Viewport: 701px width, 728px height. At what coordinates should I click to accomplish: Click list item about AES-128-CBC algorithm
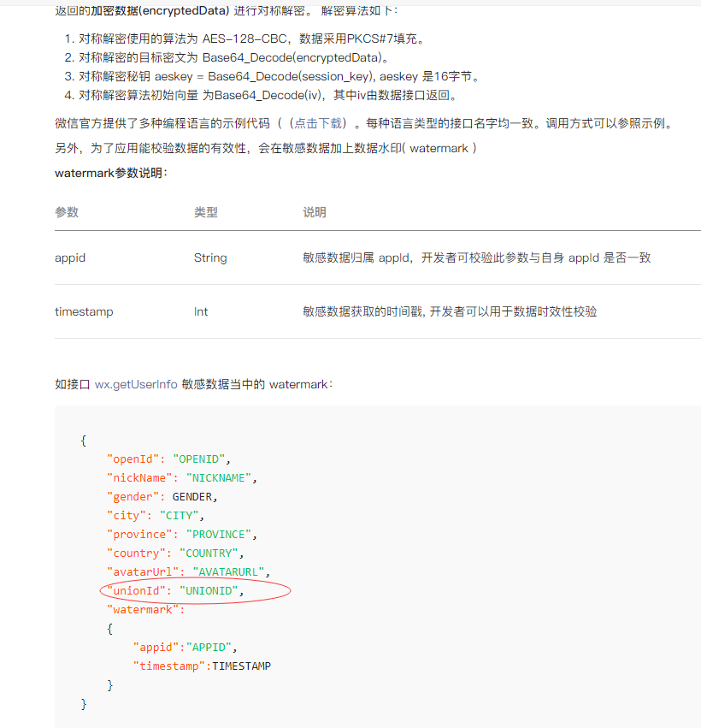coord(245,38)
